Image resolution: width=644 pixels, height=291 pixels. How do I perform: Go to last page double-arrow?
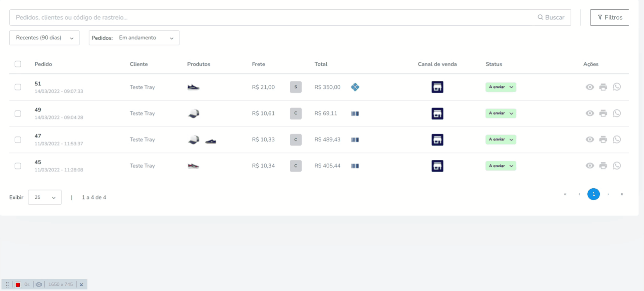tap(622, 194)
